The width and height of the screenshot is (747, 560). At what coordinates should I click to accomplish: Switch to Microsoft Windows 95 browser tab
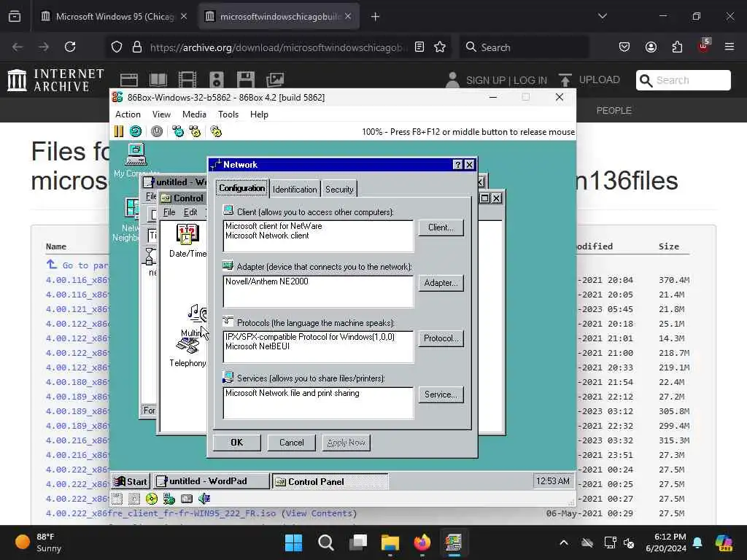115,16
